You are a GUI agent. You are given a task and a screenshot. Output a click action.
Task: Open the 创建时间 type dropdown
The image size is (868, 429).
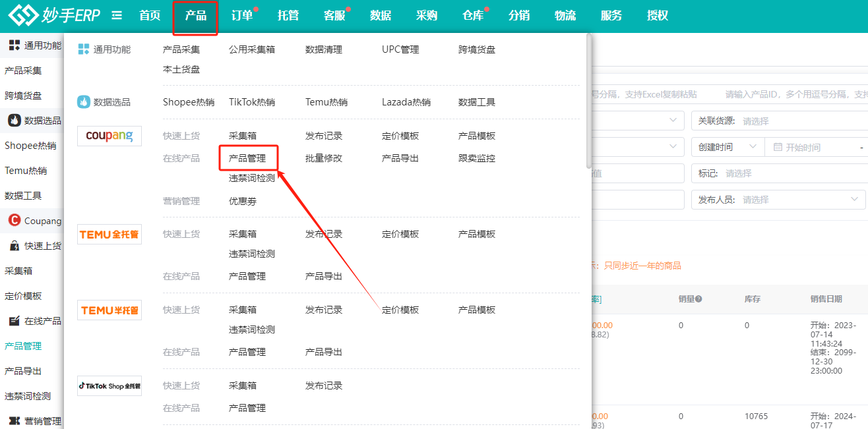pyautogui.click(x=728, y=148)
